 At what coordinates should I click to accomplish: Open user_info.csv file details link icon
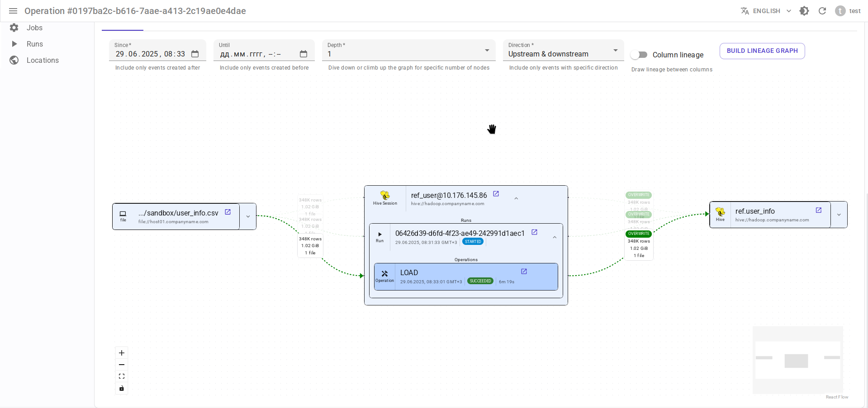click(228, 212)
